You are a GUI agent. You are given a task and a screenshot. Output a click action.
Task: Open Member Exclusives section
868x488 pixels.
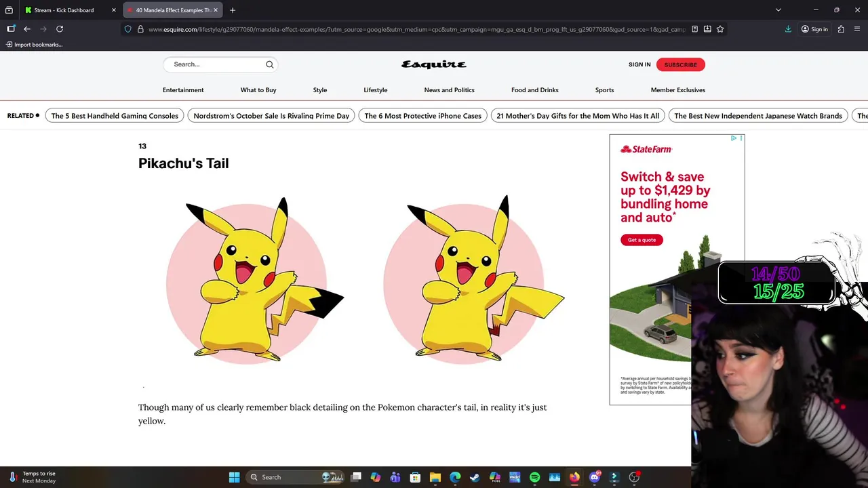(x=678, y=90)
